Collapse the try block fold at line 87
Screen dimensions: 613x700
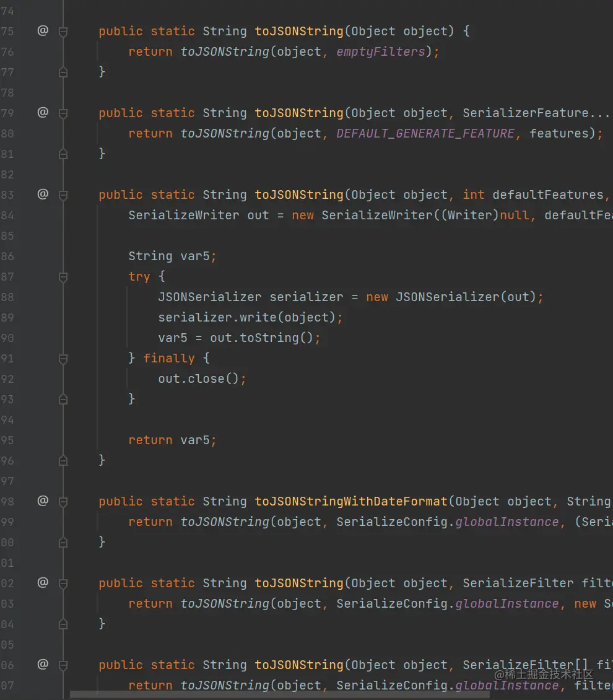(x=63, y=277)
